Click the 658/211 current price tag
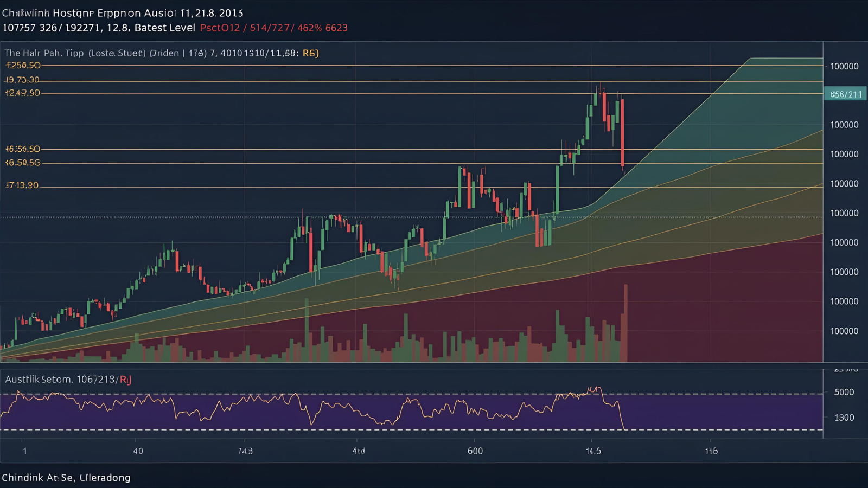This screenshot has width=868, height=488. pyautogui.click(x=845, y=94)
